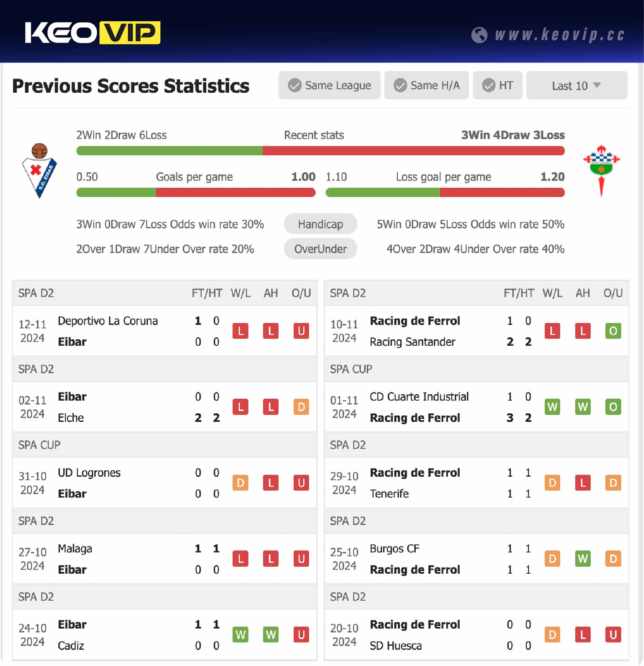
Task: Click the red U badge for Malaga match
Action: pos(301,559)
